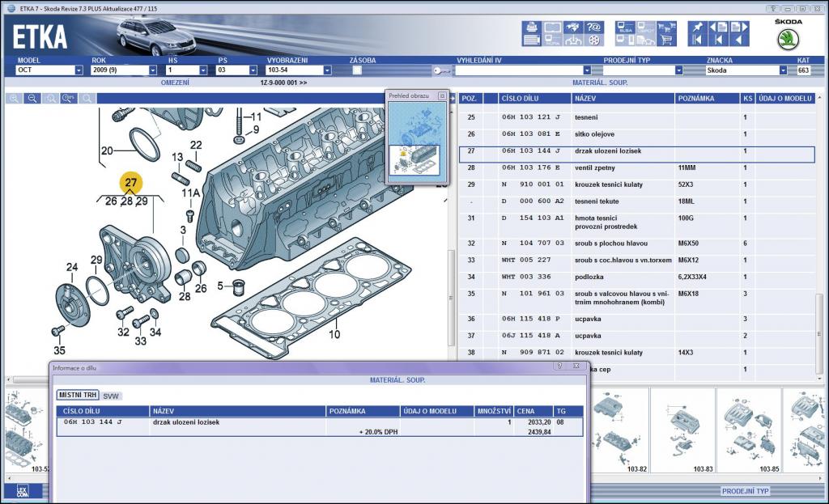The image size is (829, 504).
Task: Click the zoom out magnifier above the diagram
Action: coord(32,98)
